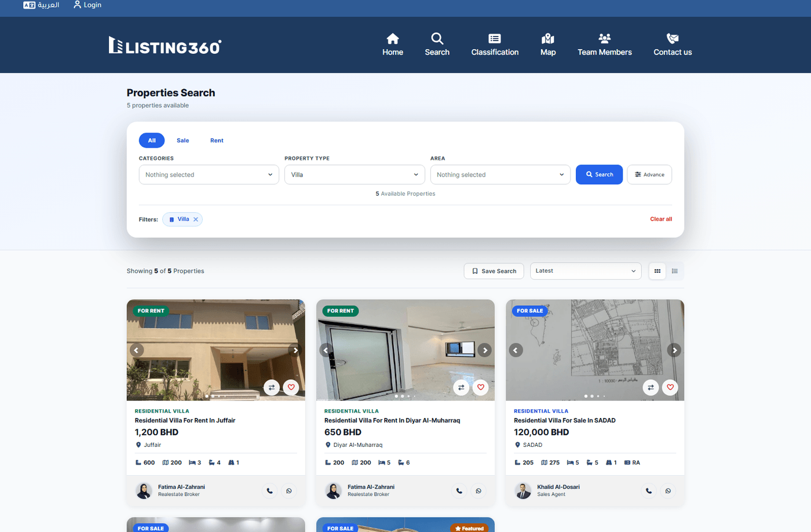Open the Latest sort dropdown
Screen dimensions: 811x532
click(586, 271)
